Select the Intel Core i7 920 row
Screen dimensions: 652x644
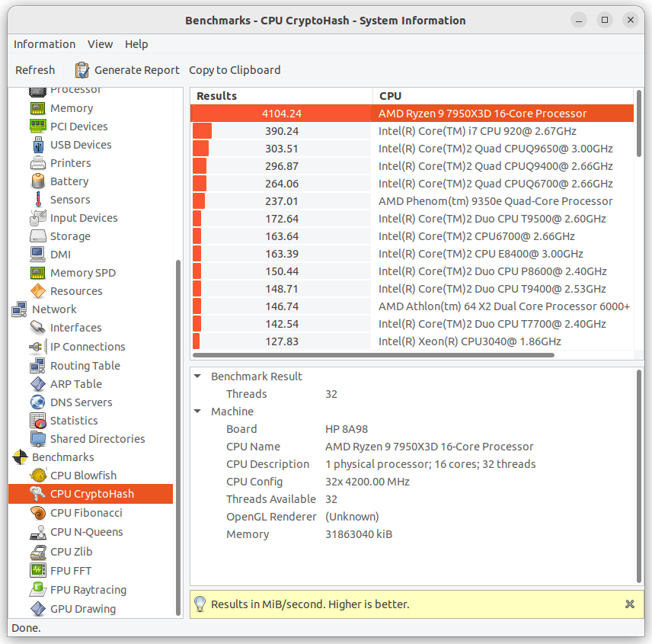(412, 131)
